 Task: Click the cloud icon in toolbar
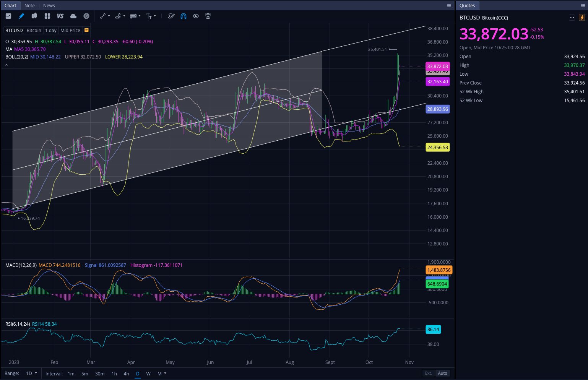(73, 16)
